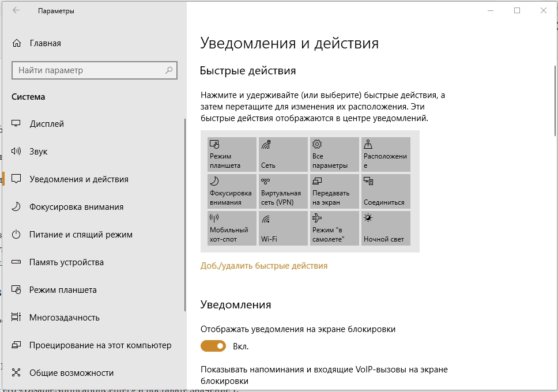Click the Все параметры gear tile
This screenshot has width=558, height=392.
click(334, 154)
